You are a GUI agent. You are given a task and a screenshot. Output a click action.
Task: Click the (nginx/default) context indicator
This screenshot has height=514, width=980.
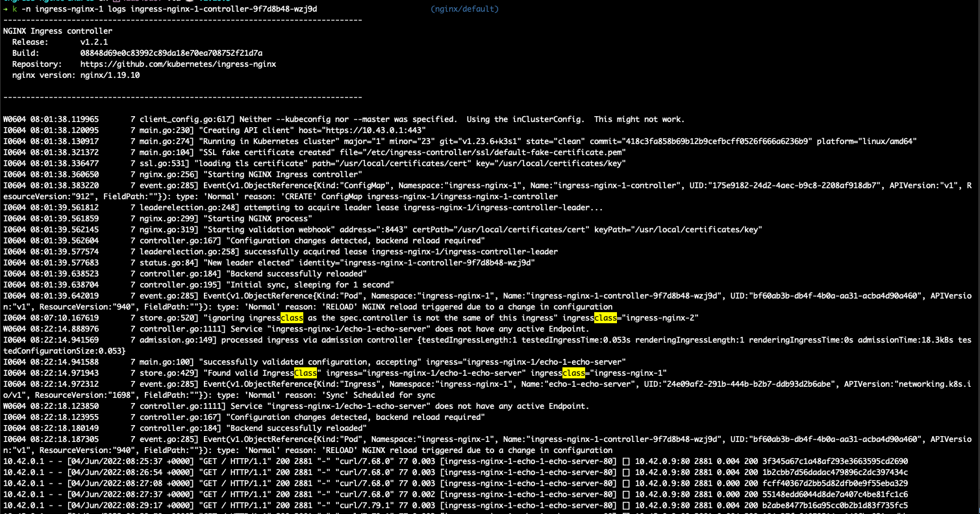464,9
